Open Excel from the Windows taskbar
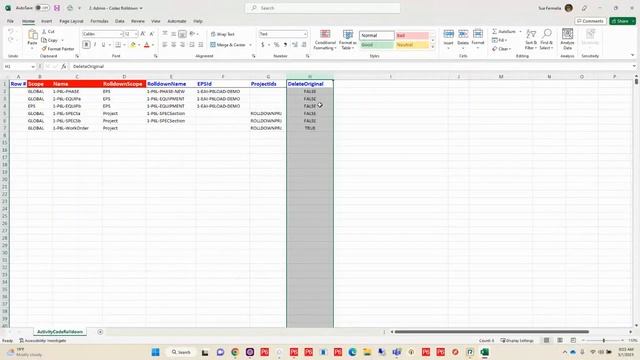 484,352
